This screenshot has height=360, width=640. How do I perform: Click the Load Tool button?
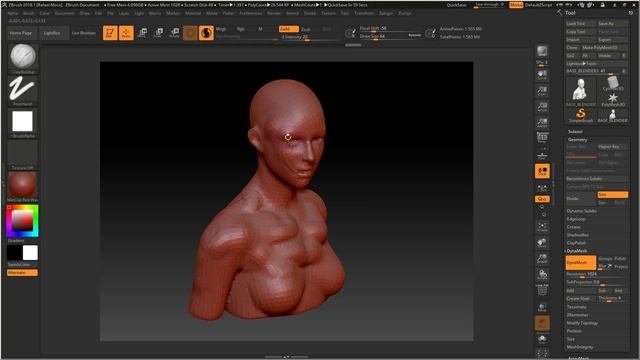tap(580, 24)
